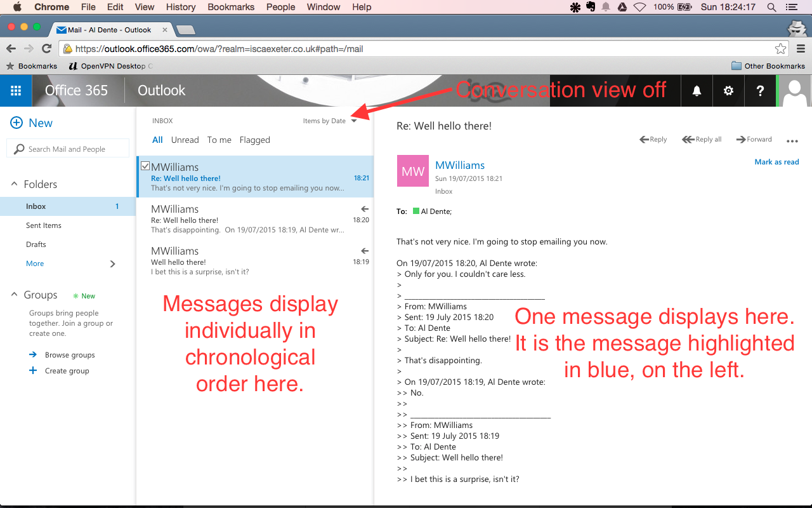Open the Window menu in the menu bar
Image resolution: width=812 pixels, height=508 pixels.
coord(324,7)
